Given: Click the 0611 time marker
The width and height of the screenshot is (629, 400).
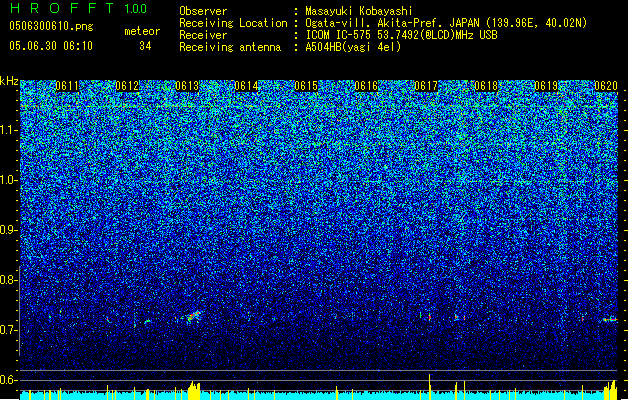Looking at the screenshot, I should 67,86.
